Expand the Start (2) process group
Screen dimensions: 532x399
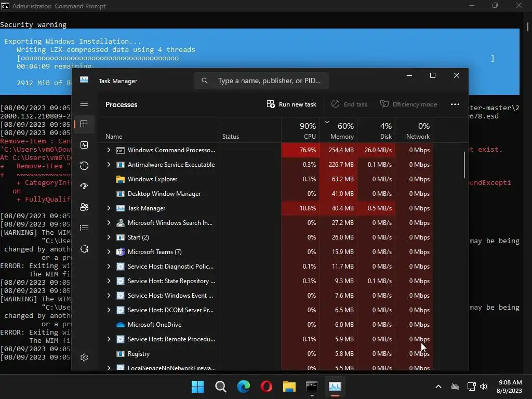[109, 237]
